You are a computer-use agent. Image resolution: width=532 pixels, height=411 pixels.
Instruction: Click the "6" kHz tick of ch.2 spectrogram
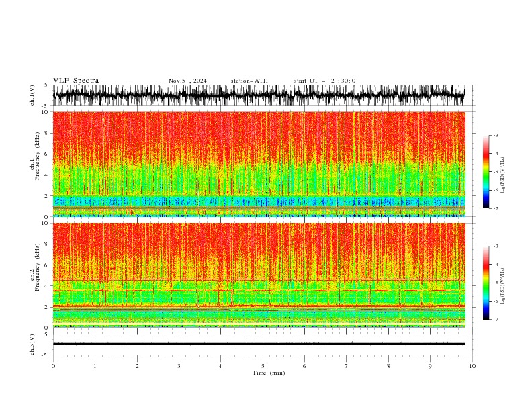pos(46,265)
